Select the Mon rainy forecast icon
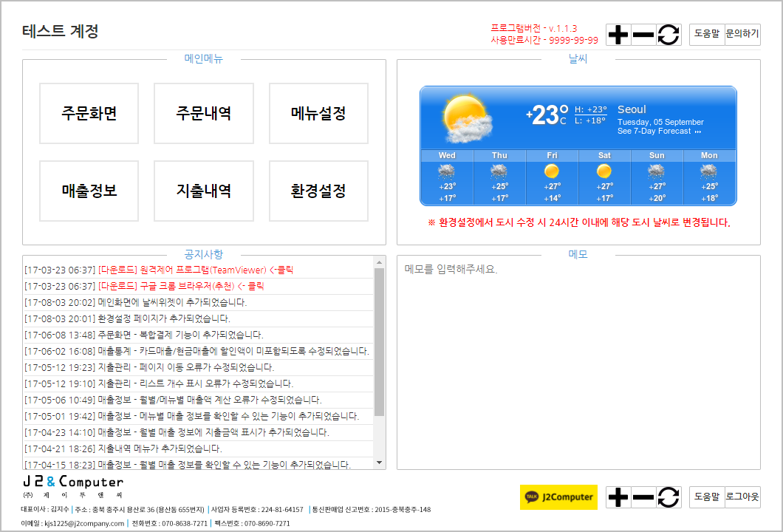Image resolution: width=783 pixels, height=532 pixels. [708, 172]
